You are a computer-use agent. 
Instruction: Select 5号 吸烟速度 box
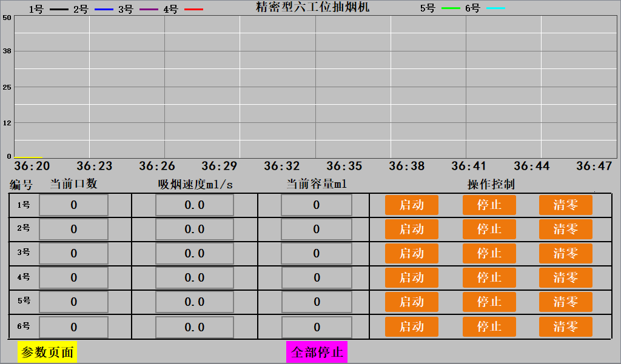[x=195, y=302]
